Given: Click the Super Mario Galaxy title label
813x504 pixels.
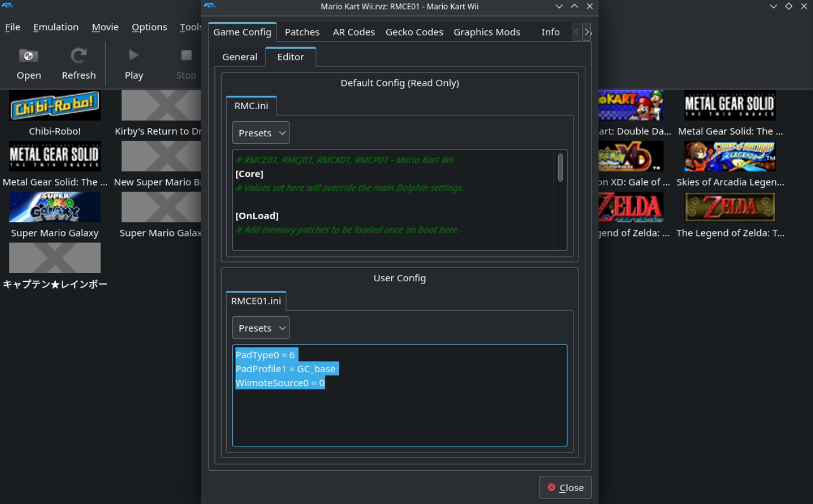Looking at the screenshot, I should pyautogui.click(x=55, y=233).
